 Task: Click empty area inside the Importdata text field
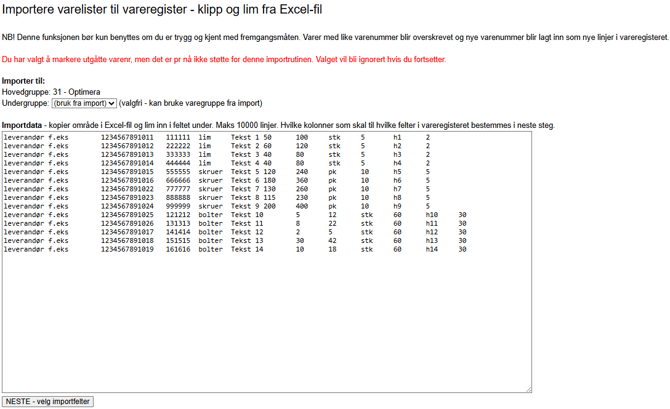[265, 320]
